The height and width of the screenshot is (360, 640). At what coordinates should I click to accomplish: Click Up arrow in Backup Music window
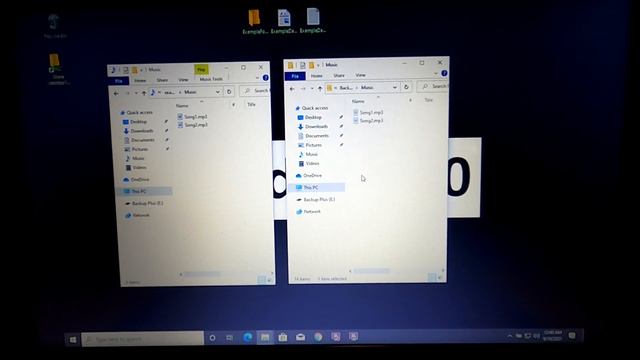[320, 88]
